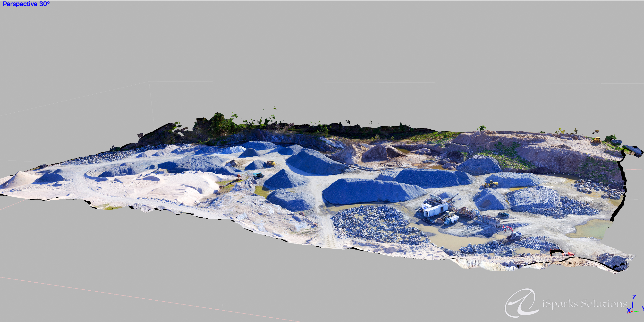Click the XYZ axis orientation gizmo
Screen dimensions: 644x322
[635, 304]
